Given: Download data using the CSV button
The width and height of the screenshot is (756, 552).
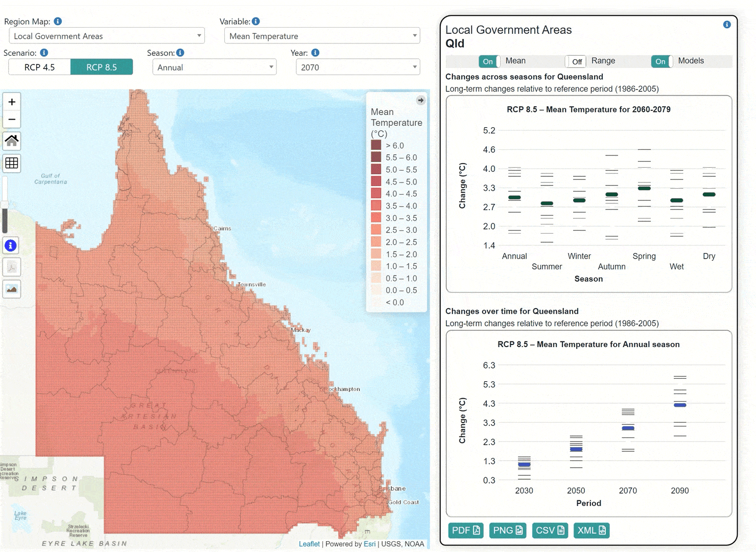Looking at the screenshot, I should pyautogui.click(x=550, y=531).
